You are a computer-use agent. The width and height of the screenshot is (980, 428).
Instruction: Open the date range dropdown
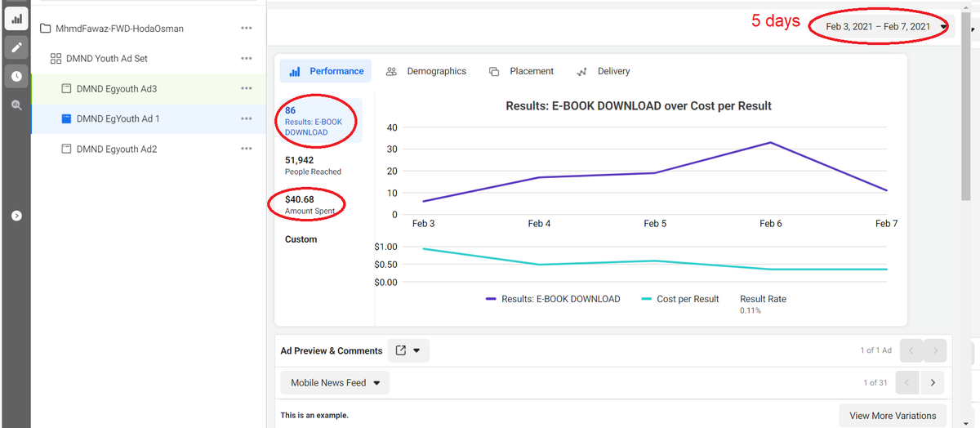tap(885, 27)
